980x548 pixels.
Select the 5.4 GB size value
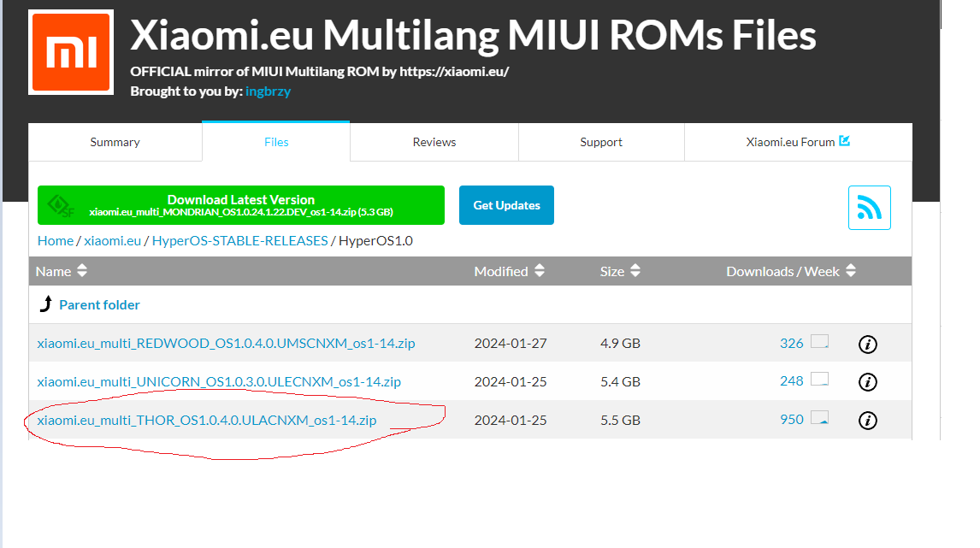(621, 381)
